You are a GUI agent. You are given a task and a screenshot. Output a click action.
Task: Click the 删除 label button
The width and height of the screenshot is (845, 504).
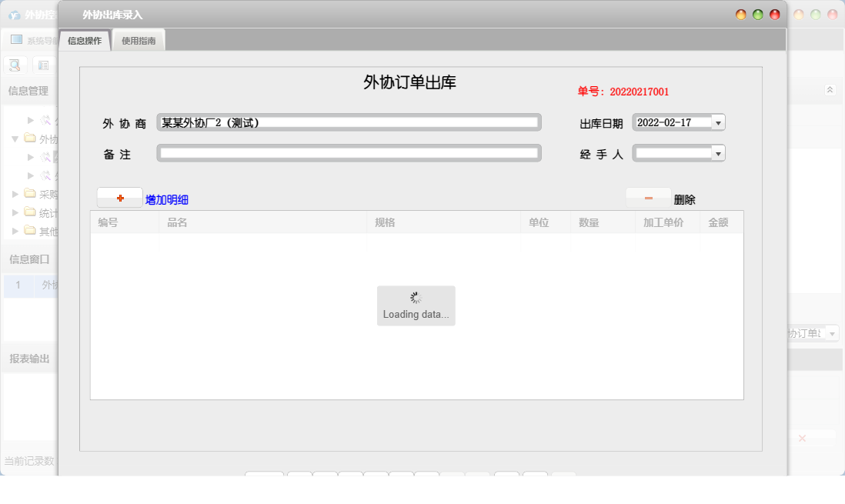click(684, 199)
